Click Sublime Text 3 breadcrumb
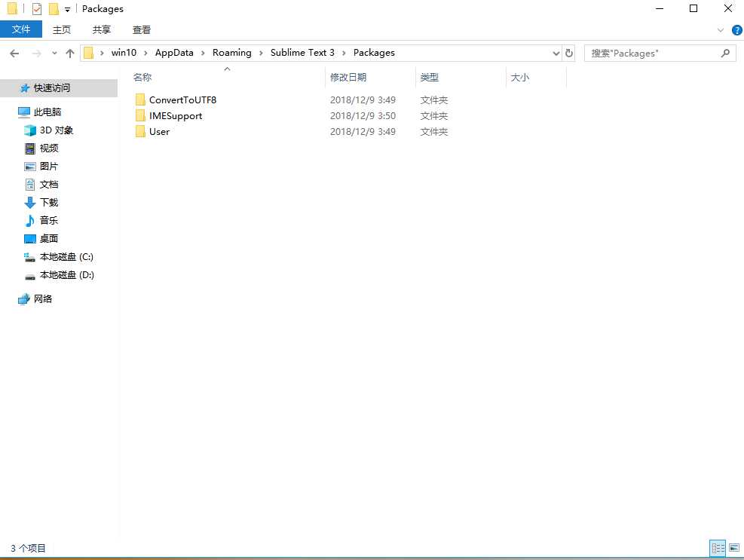 302,53
